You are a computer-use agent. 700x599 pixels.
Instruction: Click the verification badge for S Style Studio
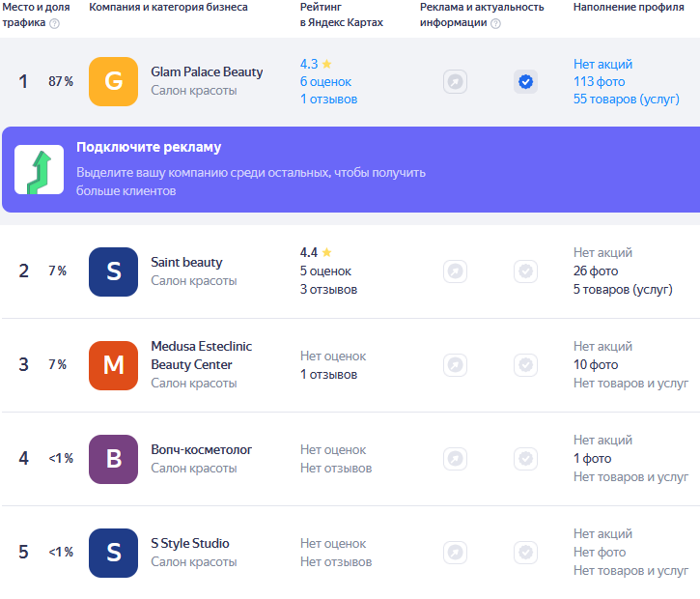click(525, 553)
